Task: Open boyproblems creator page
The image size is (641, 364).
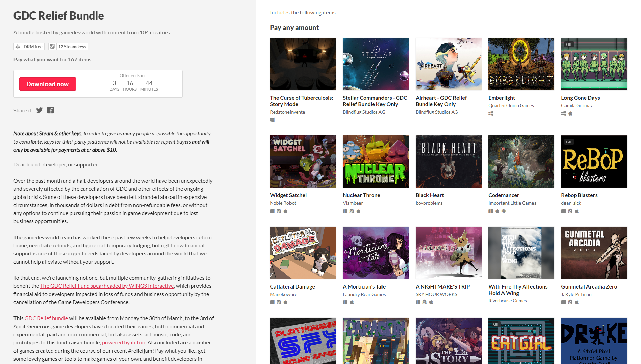Action: click(429, 203)
